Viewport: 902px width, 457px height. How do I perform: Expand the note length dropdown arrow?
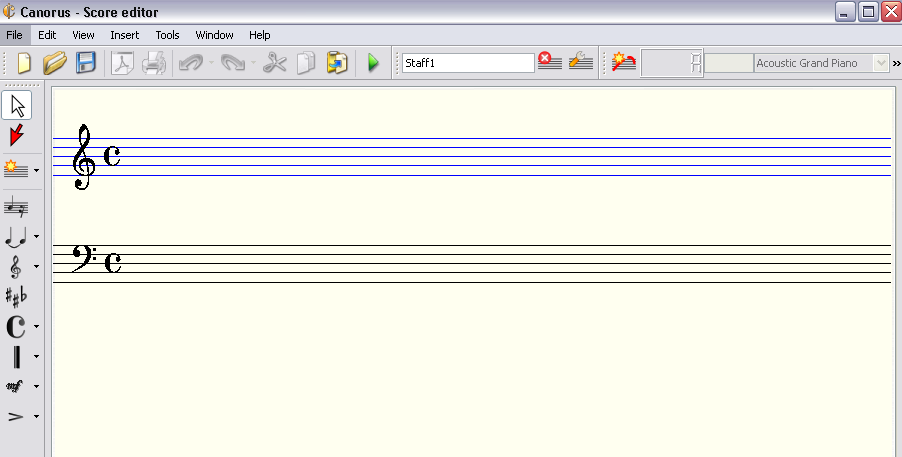click(x=36, y=237)
